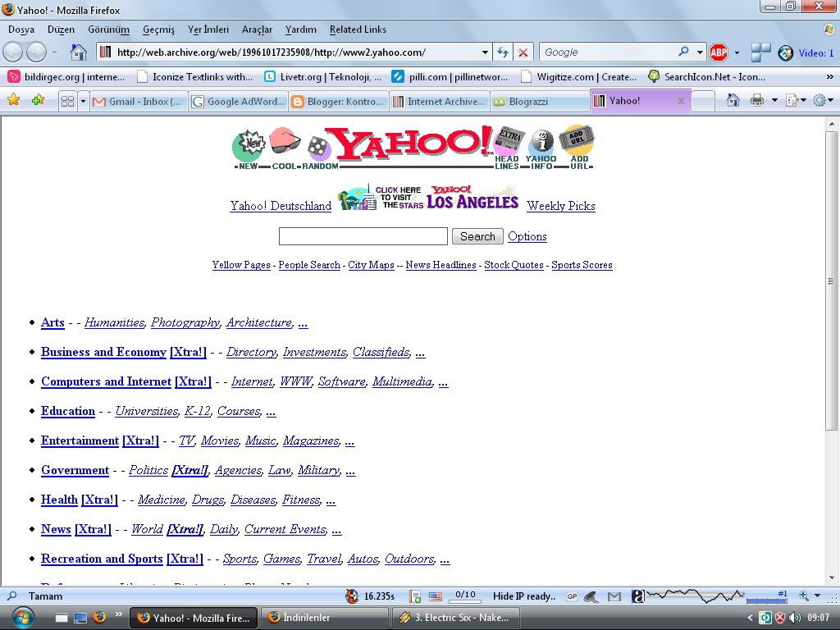
Task: Stop loading with the red X icon
Action: coord(523,52)
